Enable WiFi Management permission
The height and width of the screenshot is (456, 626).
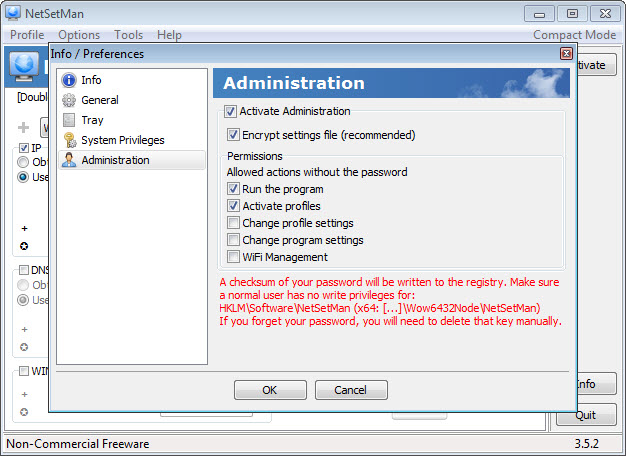[233, 257]
